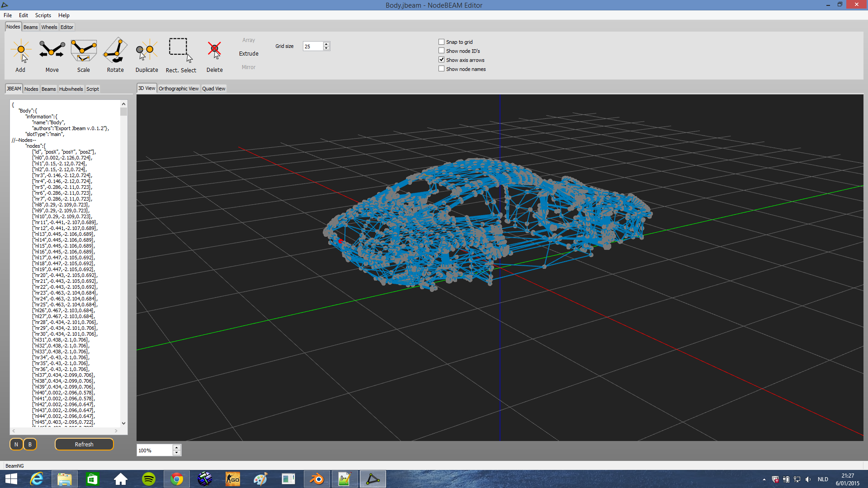Screen dimensions: 868x488
Task: Switch to Quad View tab
Action: [214, 89]
